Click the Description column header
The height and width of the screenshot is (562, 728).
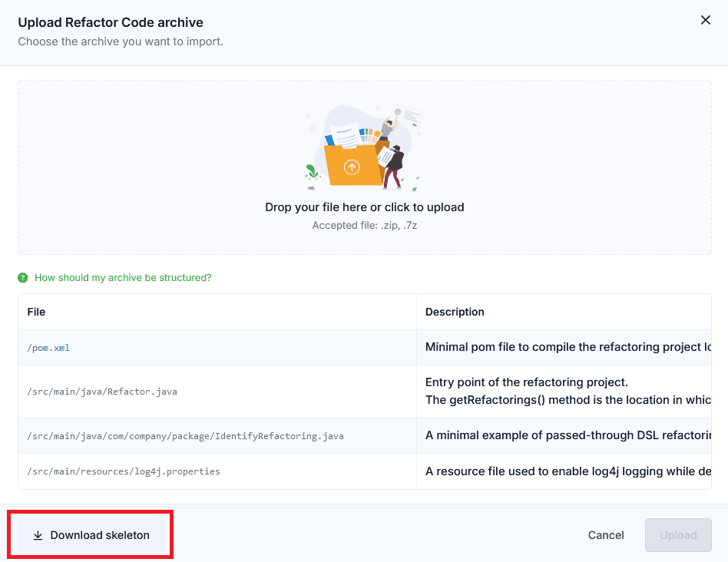click(455, 312)
